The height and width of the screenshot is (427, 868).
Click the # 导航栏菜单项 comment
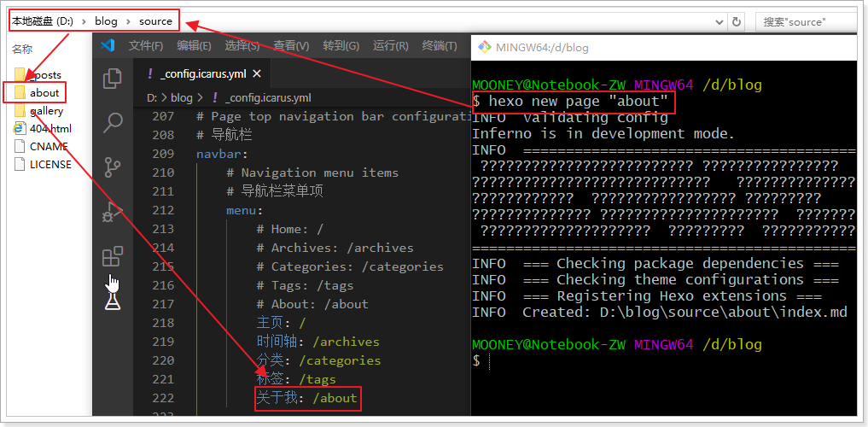coord(275,191)
